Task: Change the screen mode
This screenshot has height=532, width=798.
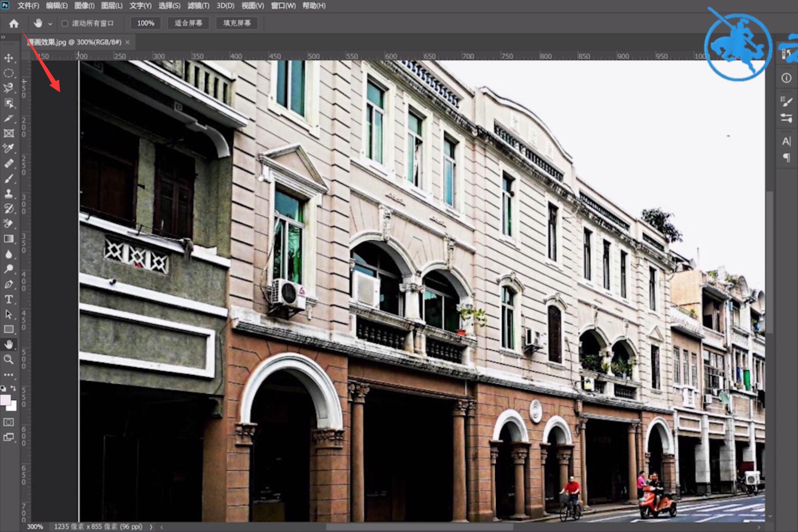Action: (9, 437)
